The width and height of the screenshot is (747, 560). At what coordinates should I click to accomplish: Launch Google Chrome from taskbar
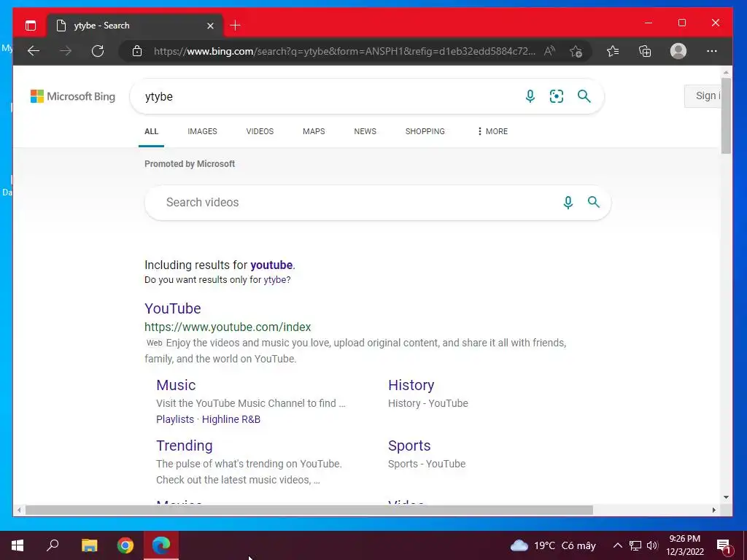(125, 545)
